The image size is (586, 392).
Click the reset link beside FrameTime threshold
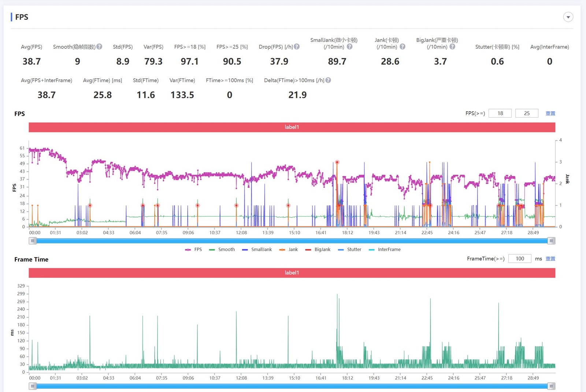click(x=550, y=259)
